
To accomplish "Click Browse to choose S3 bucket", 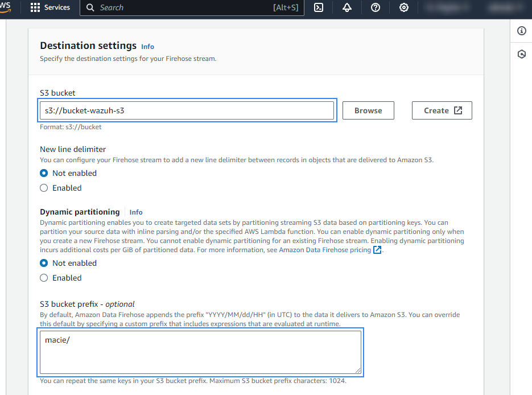I will [x=368, y=110].
